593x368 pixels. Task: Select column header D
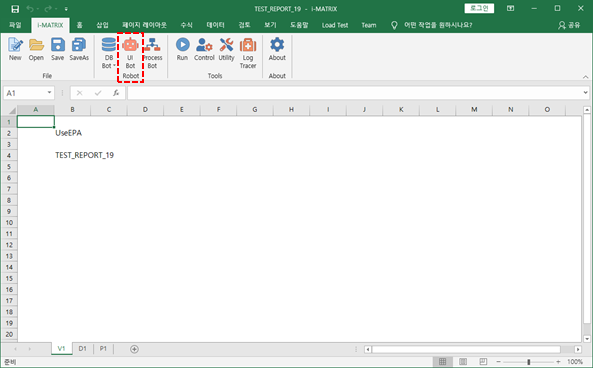pyautogui.click(x=145, y=110)
